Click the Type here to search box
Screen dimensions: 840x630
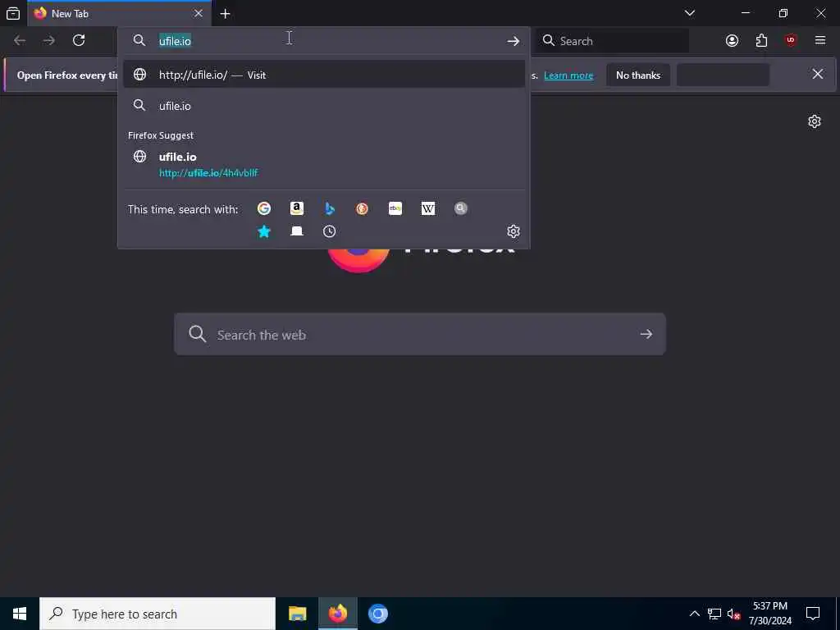[157, 614]
